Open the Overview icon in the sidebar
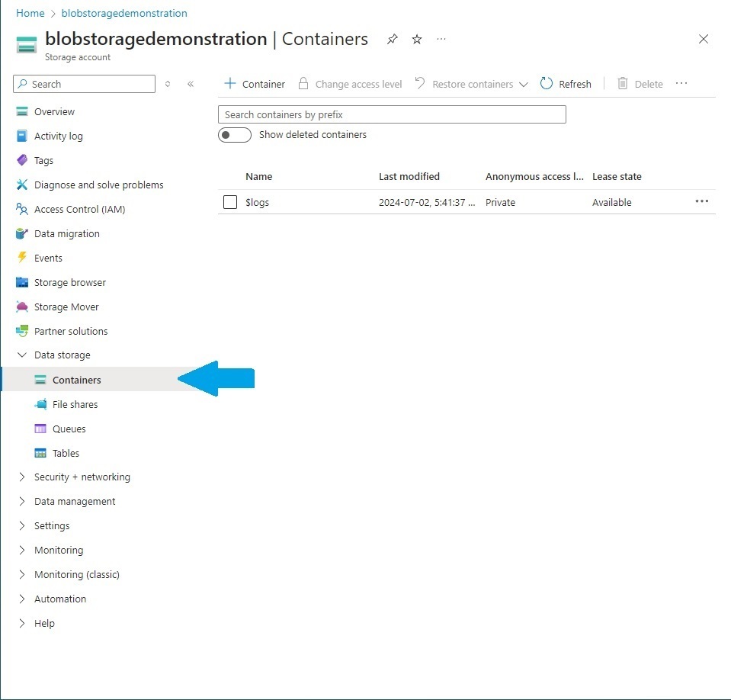The image size is (731, 700). [22, 111]
